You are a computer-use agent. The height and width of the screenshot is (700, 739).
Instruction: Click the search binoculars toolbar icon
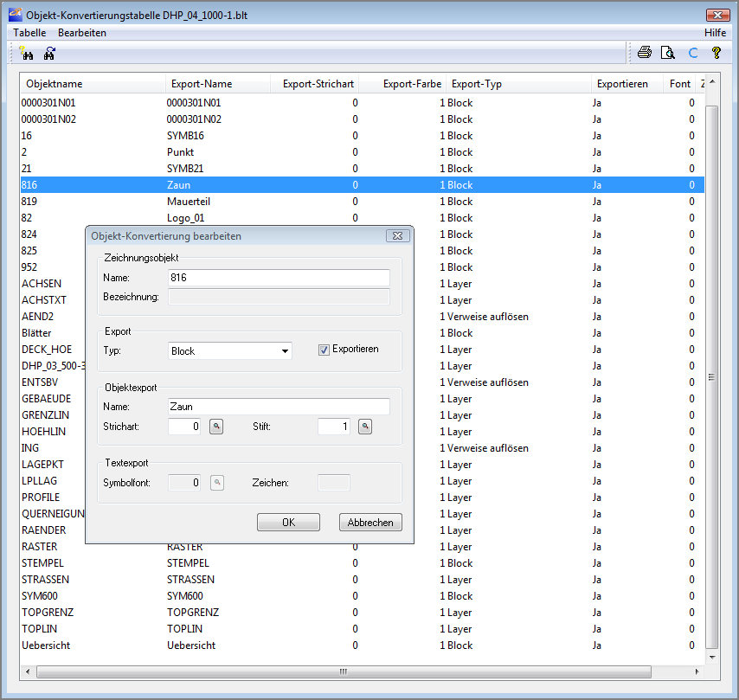click(x=26, y=53)
